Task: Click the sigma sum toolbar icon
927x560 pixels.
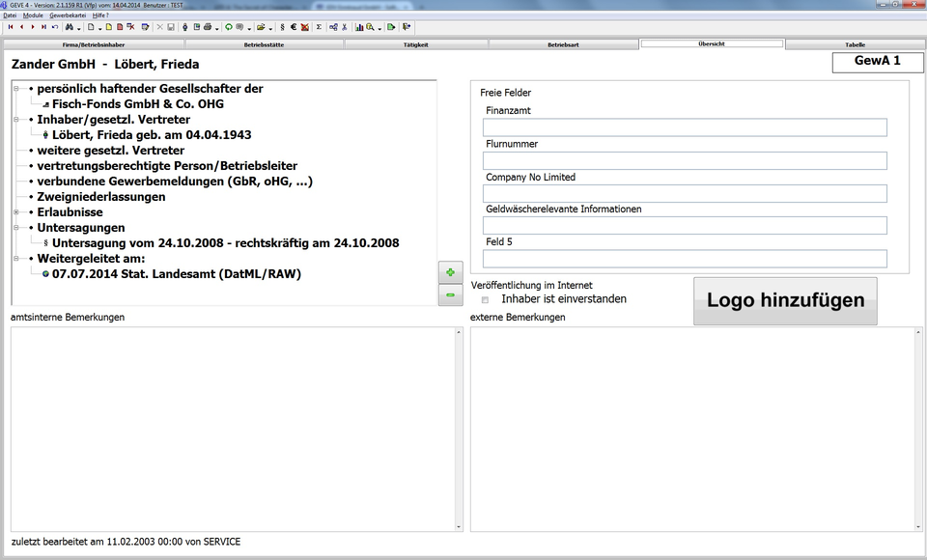Action: coord(320,27)
